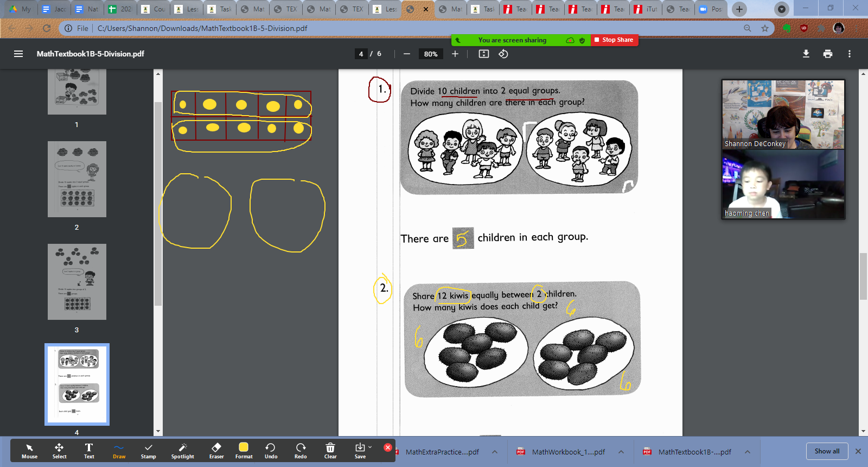Activate the Text annotation tool
This screenshot has width=868, height=467.
click(89, 451)
